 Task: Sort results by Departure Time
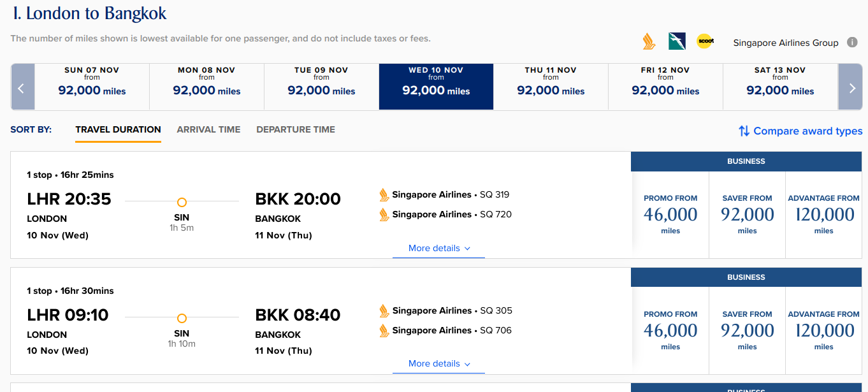click(x=296, y=129)
